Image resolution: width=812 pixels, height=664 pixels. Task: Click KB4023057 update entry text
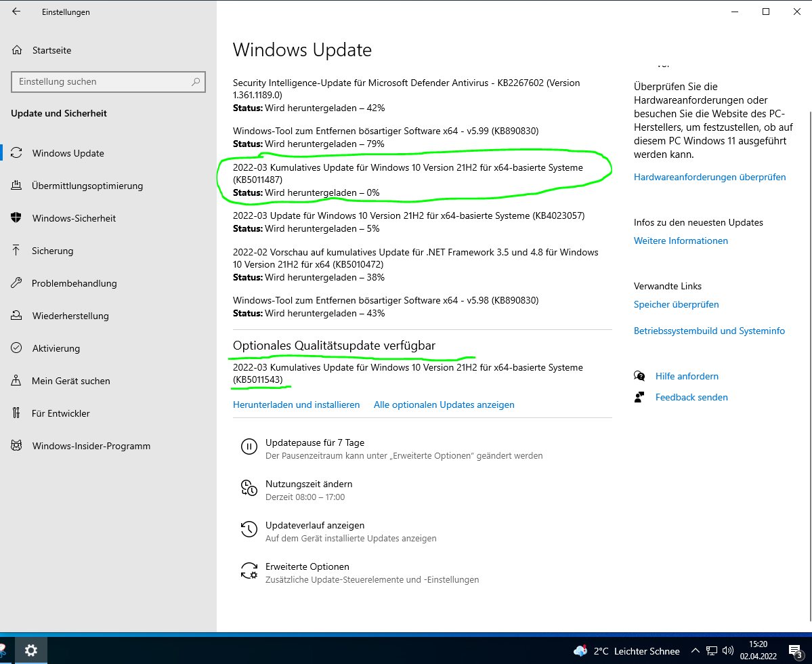coord(408,215)
